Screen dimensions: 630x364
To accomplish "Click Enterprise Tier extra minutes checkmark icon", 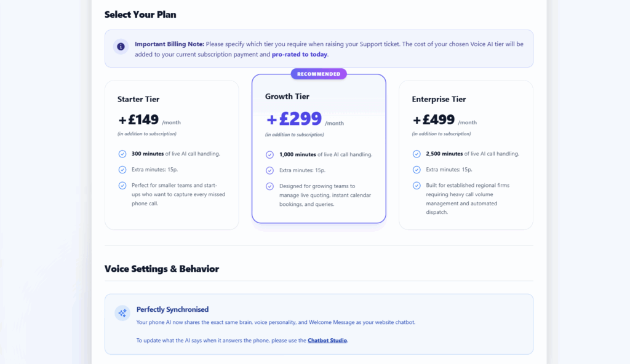I will click(417, 170).
